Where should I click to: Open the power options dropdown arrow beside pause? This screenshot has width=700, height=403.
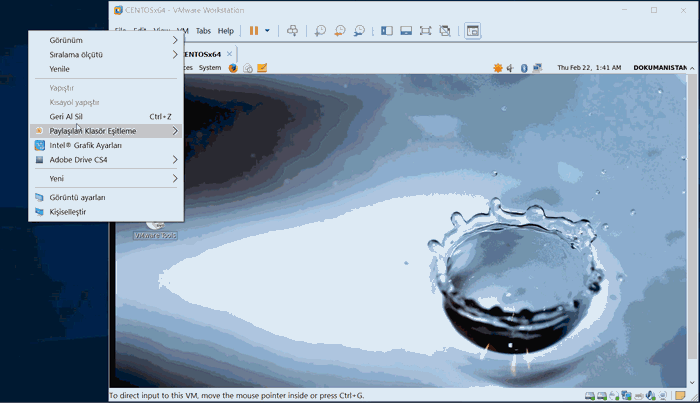tap(267, 31)
